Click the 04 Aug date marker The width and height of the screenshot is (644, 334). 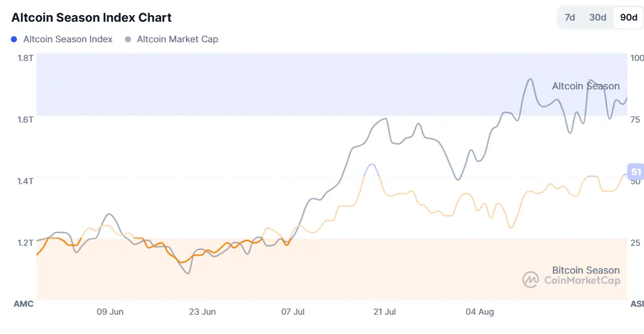[480, 312]
